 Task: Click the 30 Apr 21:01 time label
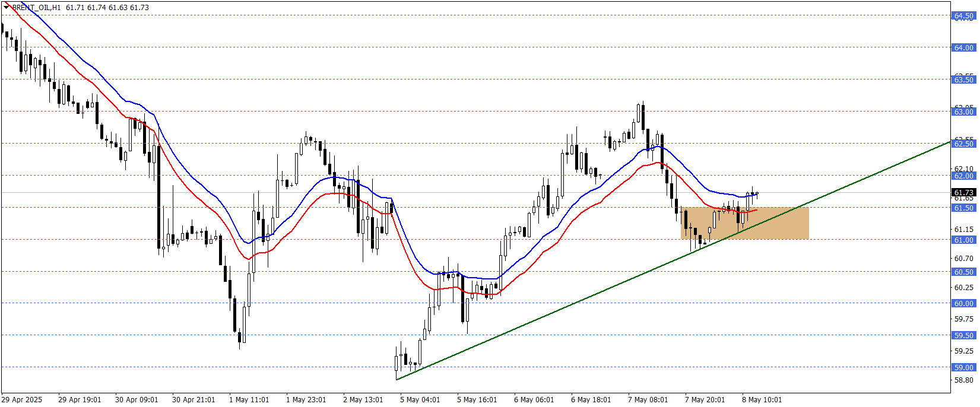tap(194, 399)
